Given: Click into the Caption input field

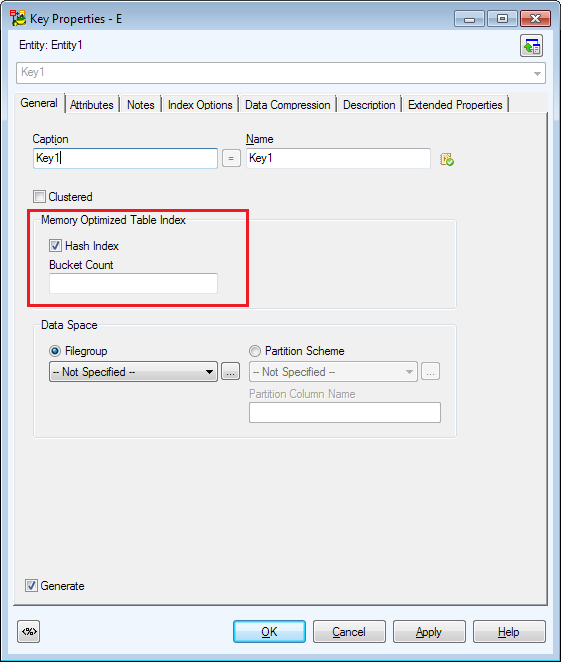Looking at the screenshot, I should pos(125,158).
